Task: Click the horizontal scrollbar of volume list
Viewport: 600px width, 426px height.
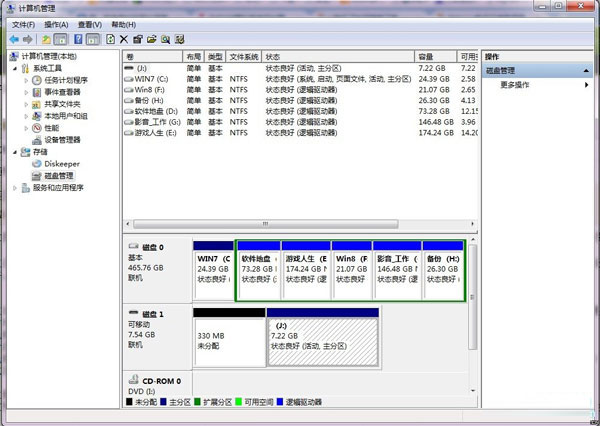Action: [x=266, y=224]
